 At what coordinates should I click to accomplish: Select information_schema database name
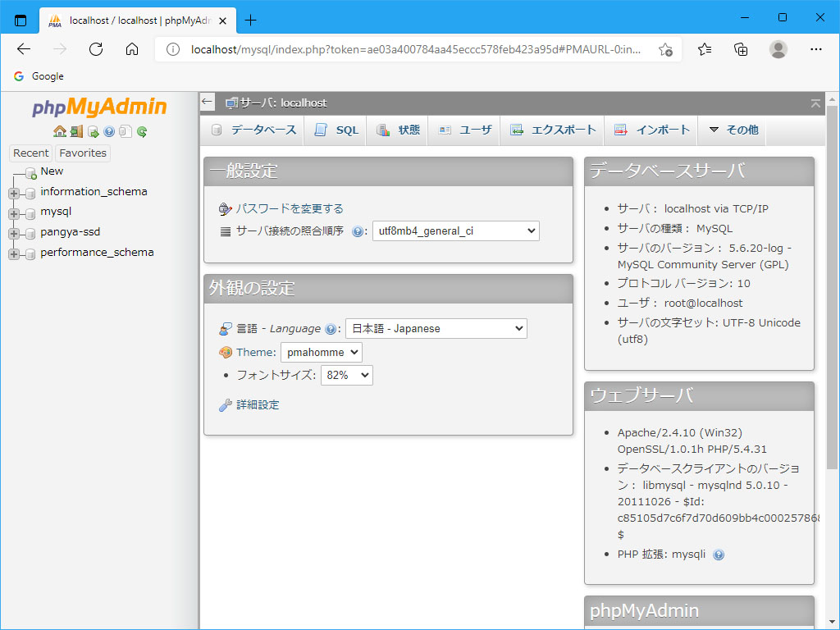coord(94,192)
